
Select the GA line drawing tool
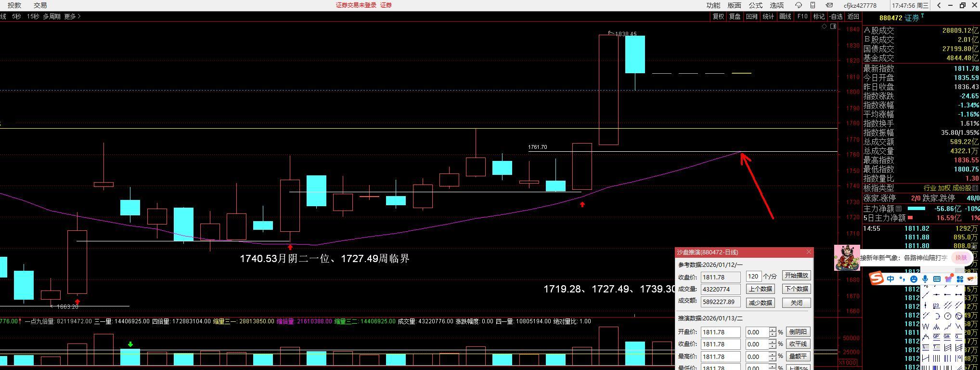point(947,337)
